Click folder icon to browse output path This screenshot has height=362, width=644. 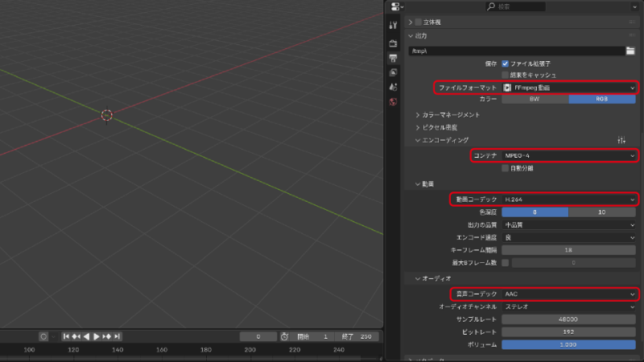(x=631, y=51)
